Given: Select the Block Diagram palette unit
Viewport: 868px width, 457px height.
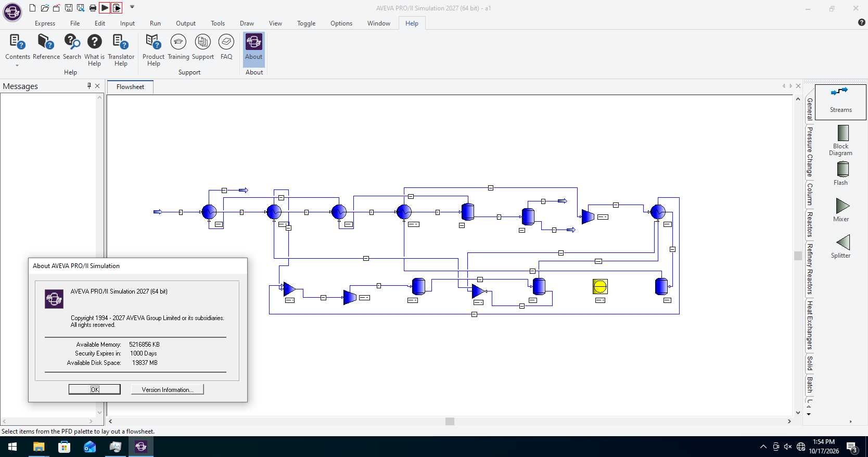Looking at the screenshot, I should click(840, 140).
